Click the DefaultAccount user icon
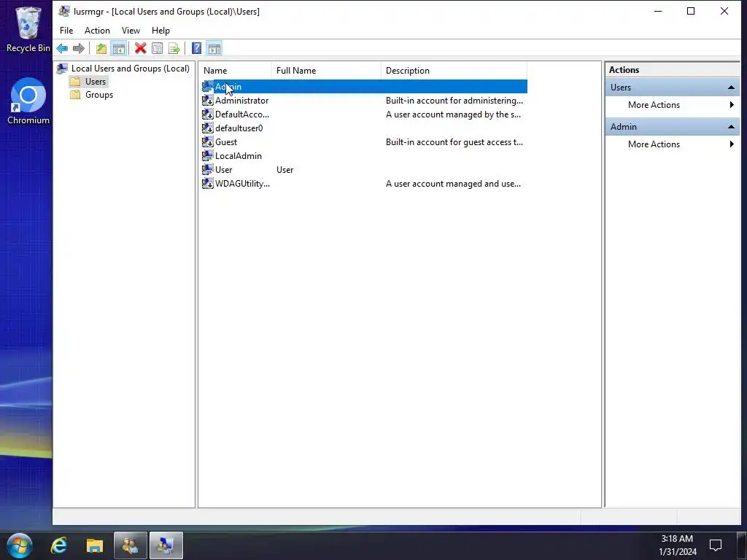 tap(208, 114)
